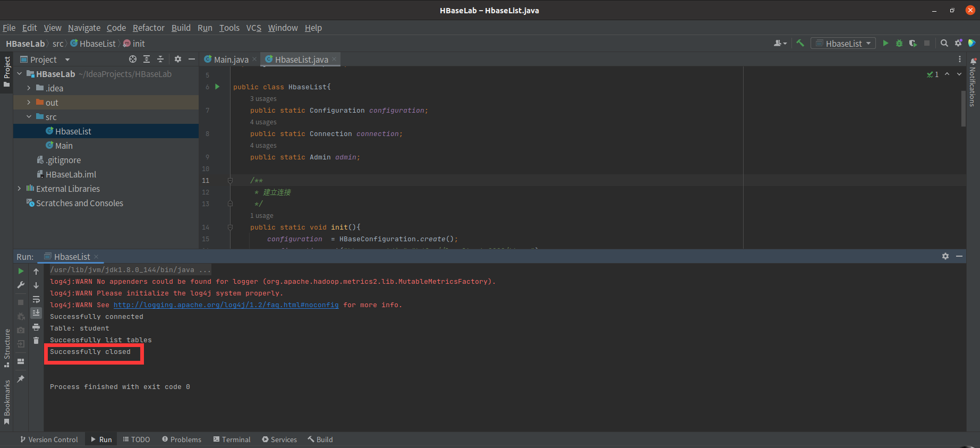Run HbaseList with coverage
Viewport: 980px width, 448px height.
913,43
